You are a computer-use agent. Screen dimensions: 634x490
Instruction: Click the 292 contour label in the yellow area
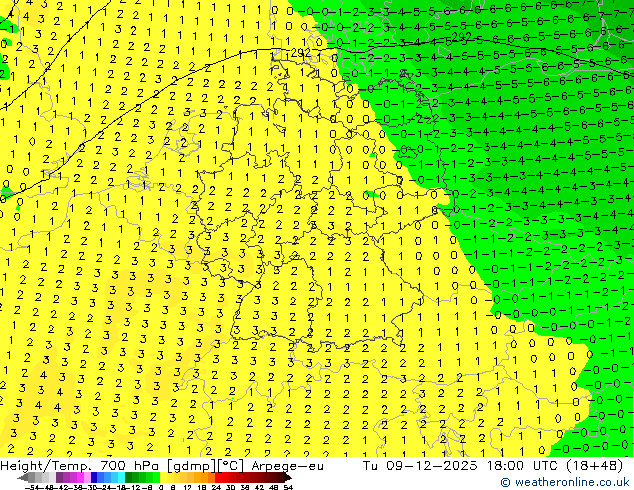click(300, 53)
